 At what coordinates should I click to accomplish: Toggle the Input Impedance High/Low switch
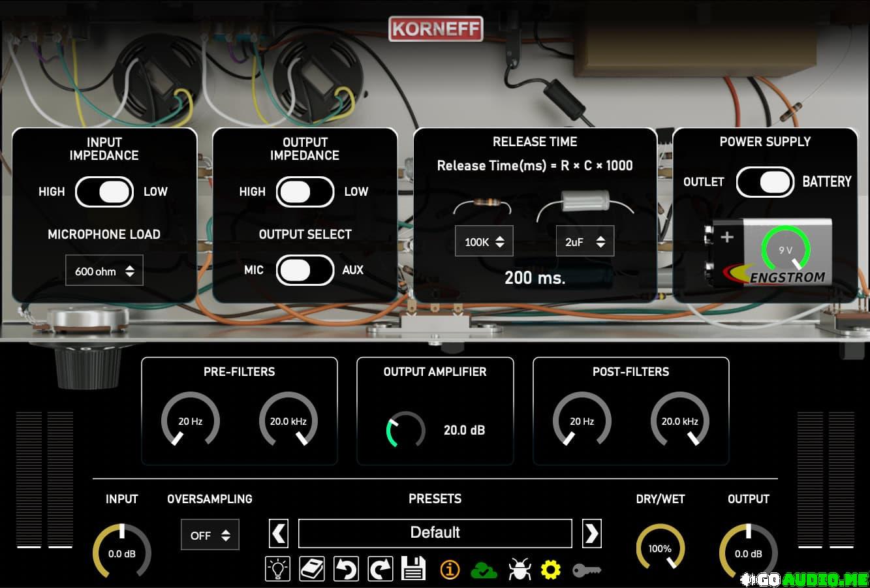[104, 192]
